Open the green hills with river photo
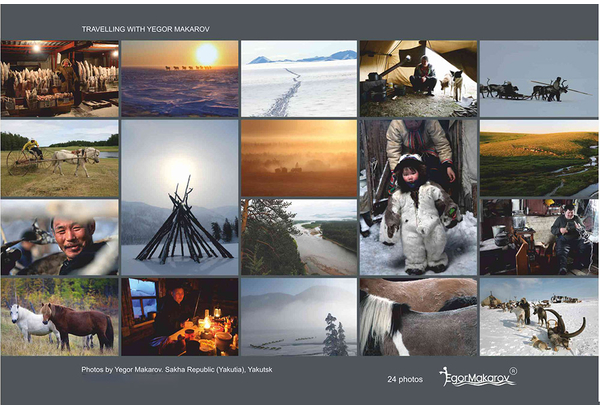 (x=538, y=158)
